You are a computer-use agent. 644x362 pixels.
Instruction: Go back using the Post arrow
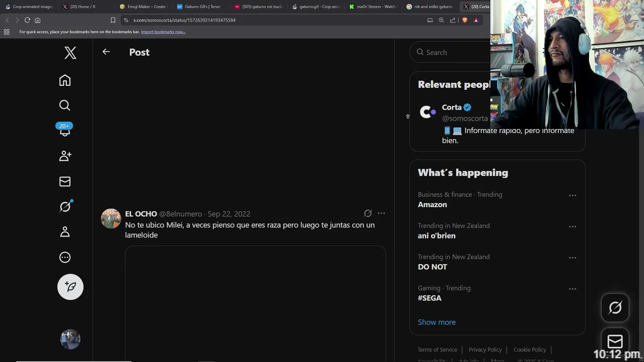tap(106, 52)
